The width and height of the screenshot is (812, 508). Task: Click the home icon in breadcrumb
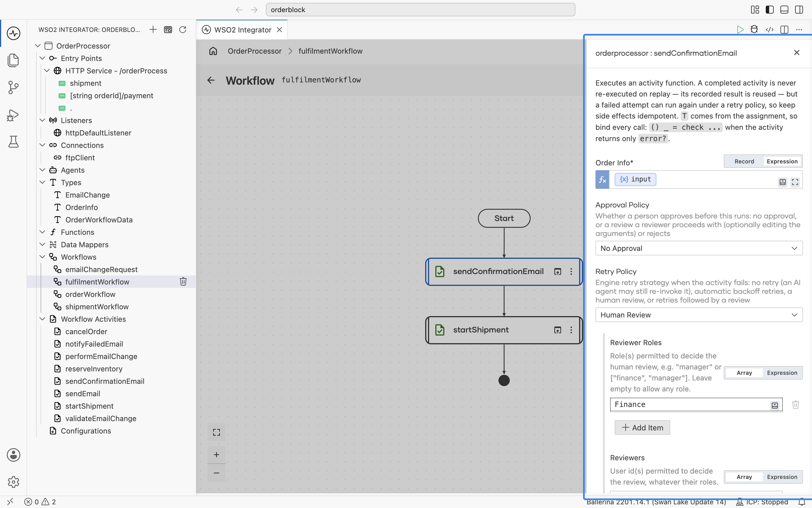coord(213,51)
